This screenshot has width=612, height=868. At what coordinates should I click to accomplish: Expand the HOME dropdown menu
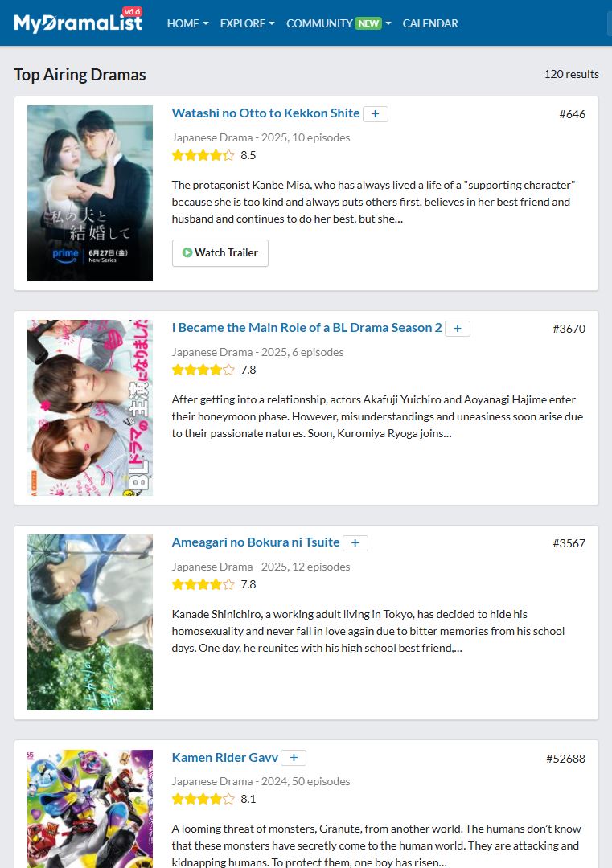click(187, 23)
